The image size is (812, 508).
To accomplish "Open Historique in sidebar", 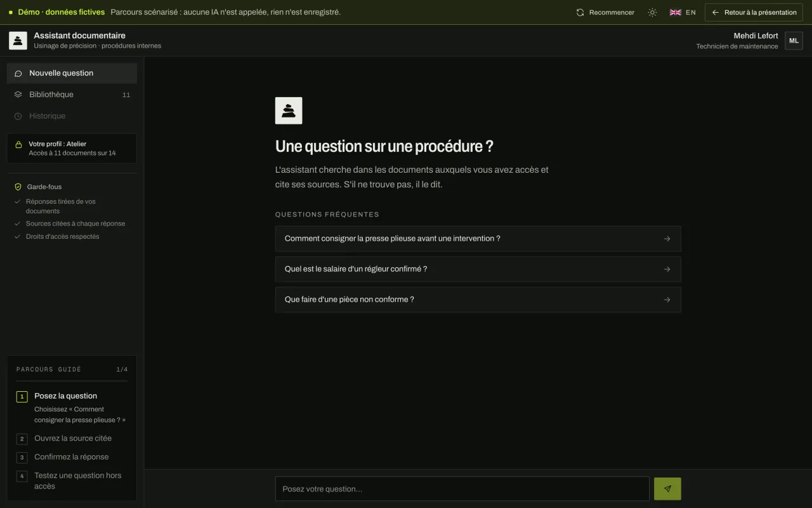I will (72, 116).
